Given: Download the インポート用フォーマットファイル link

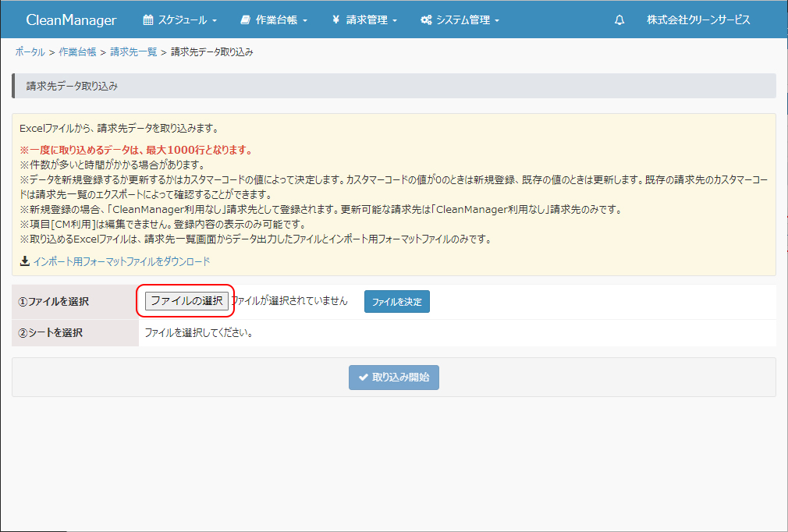Looking at the screenshot, I should pyautogui.click(x=121, y=261).
